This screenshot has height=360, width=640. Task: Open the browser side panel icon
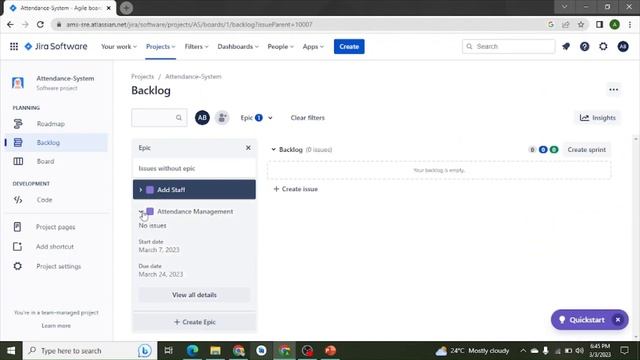tap(599, 24)
